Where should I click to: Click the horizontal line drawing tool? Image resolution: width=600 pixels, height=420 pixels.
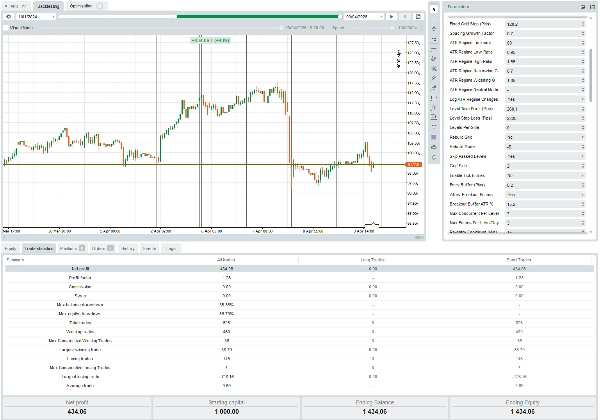point(434,49)
